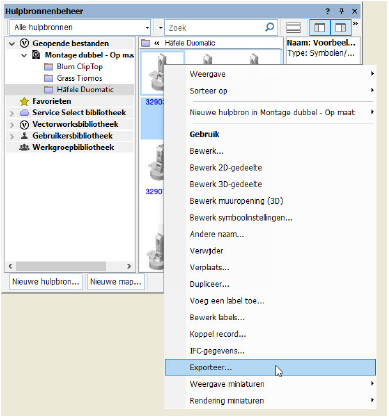Switch to list view mode icon
Viewport: 389px width, 417px height.
click(x=293, y=27)
